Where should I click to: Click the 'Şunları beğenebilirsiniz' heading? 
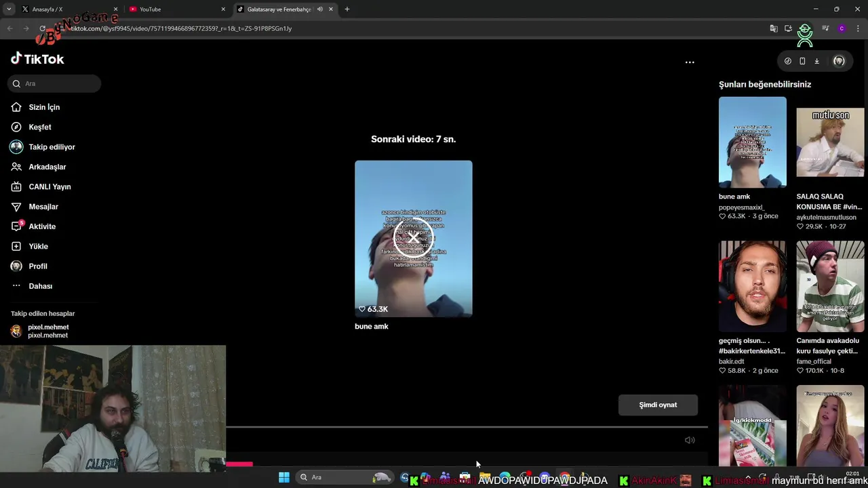(x=765, y=85)
